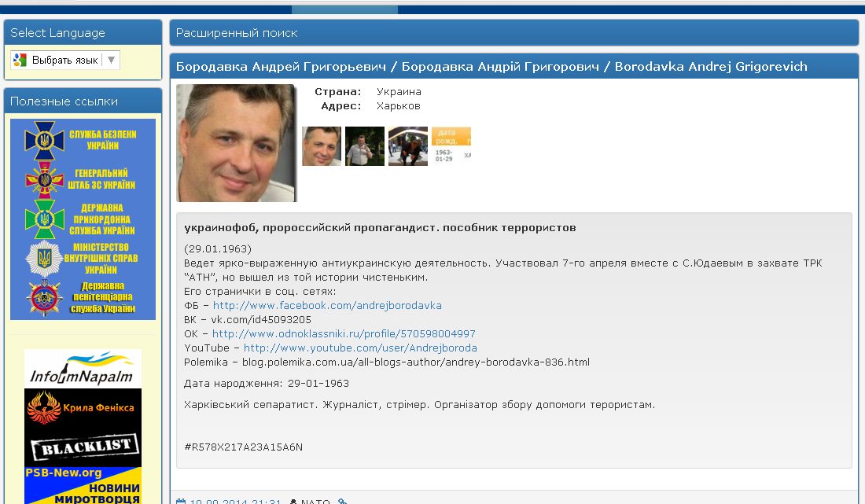Open the Крила Фенікса banner
The image size is (865, 504).
point(83,408)
